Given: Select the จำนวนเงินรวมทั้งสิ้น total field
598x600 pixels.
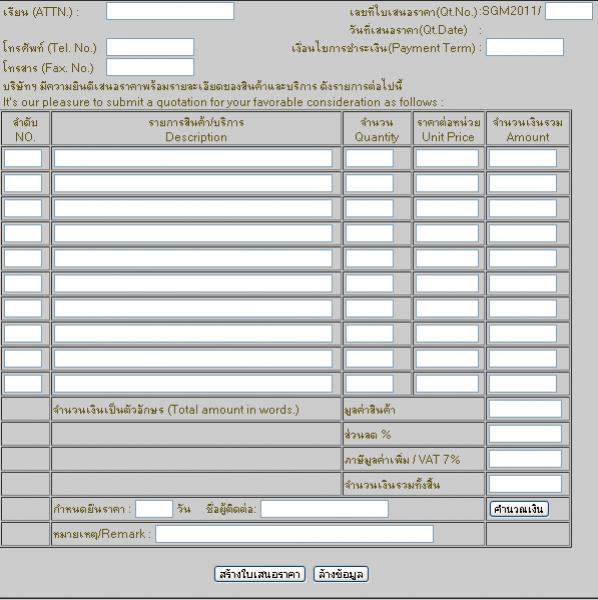Looking at the screenshot, I should coord(525,484).
